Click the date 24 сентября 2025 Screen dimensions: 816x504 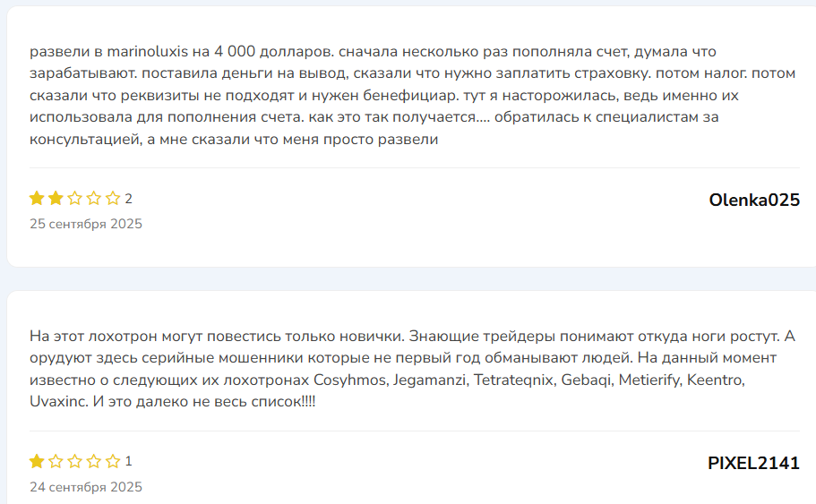(86, 487)
